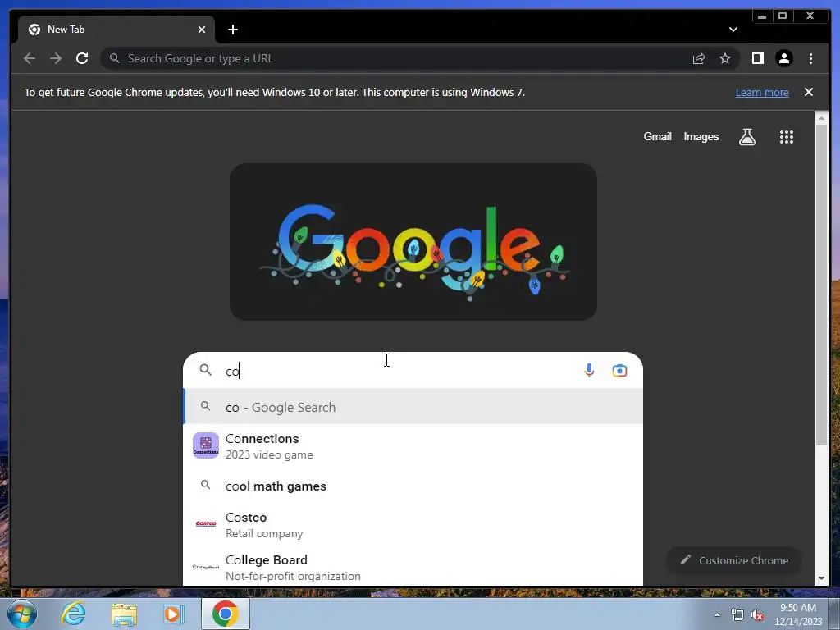The image size is (840, 630).
Task: Click the holiday lights Google doodle
Action: coord(413,242)
